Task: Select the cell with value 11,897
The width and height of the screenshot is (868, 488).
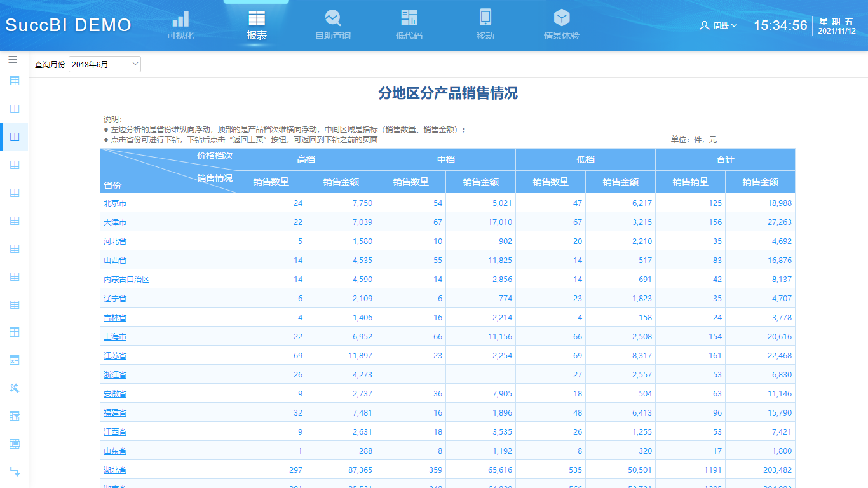Action: [341, 356]
